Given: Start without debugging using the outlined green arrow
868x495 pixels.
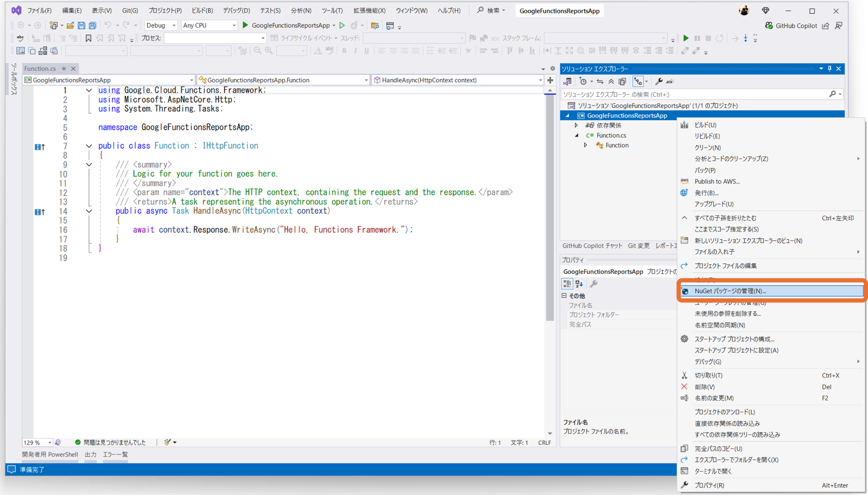Looking at the screenshot, I should click(x=342, y=25).
